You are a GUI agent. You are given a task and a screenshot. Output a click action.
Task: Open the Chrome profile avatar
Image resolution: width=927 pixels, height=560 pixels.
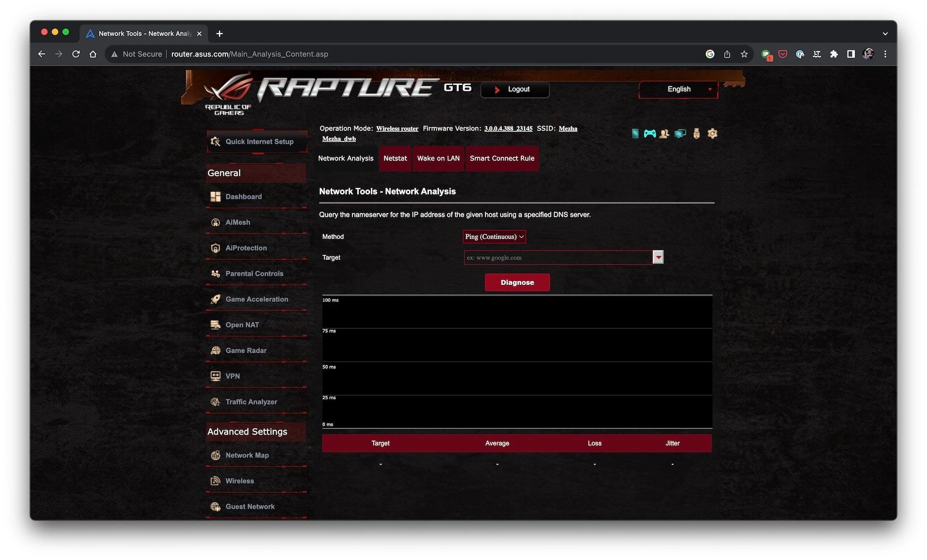(868, 54)
